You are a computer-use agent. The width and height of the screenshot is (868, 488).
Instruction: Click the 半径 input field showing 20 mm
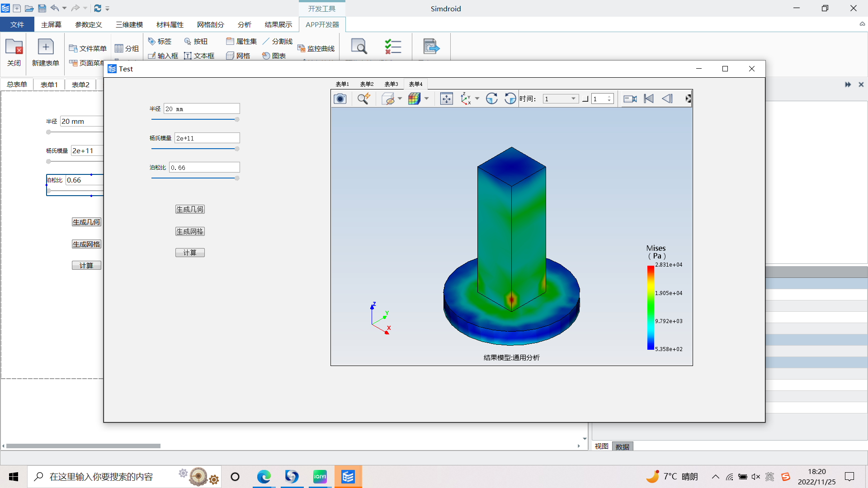(x=202, y=108)
